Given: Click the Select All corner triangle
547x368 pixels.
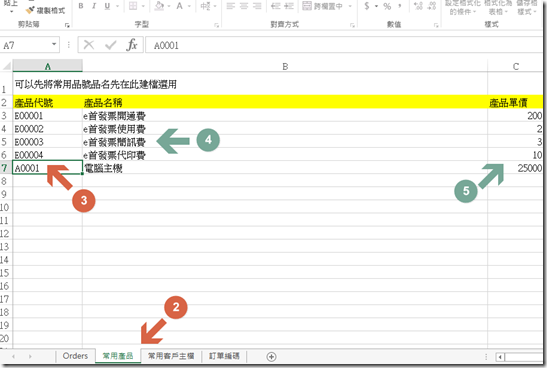Looking at the screenshot, I should 6,66.
